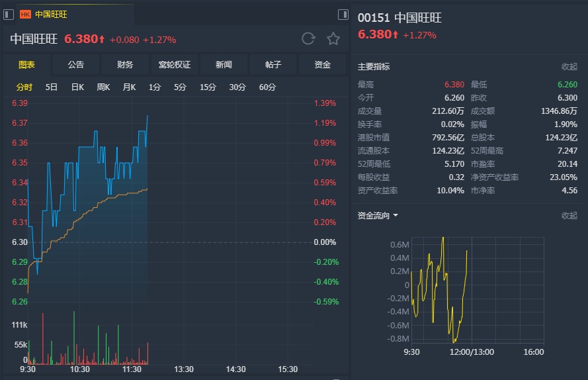
Task: Click the 换手率 value 0.02%
Action: (452, 124)
